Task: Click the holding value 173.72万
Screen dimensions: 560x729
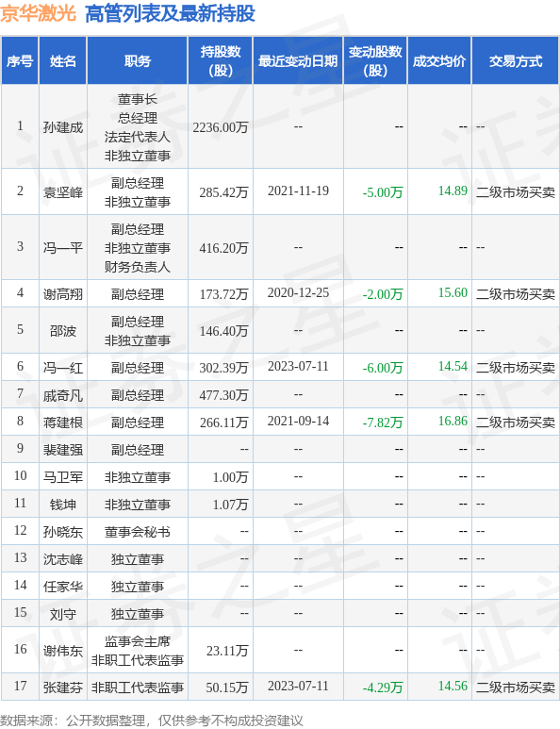Action: (223, 294)
